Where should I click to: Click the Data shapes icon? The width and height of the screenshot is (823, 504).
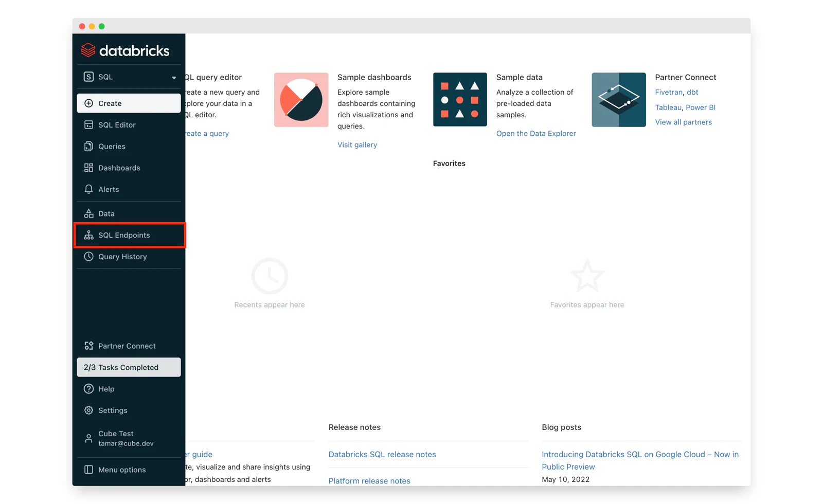[88, 213]
